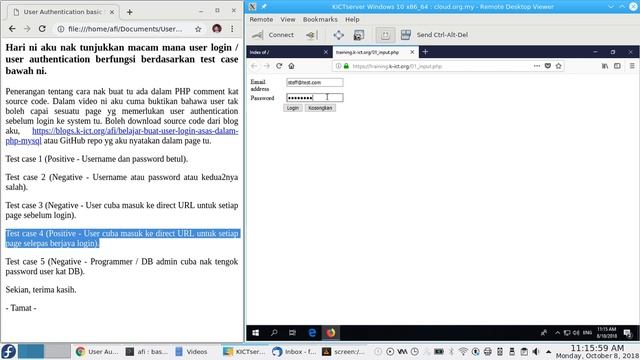Open Firefox page actions three-dot menu
This screenshot has height=360, width=640.
(x=537, y=66)
